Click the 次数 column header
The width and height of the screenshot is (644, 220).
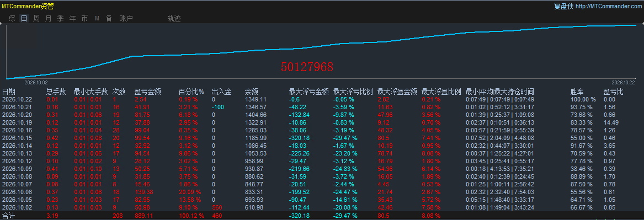coord(119,92)
